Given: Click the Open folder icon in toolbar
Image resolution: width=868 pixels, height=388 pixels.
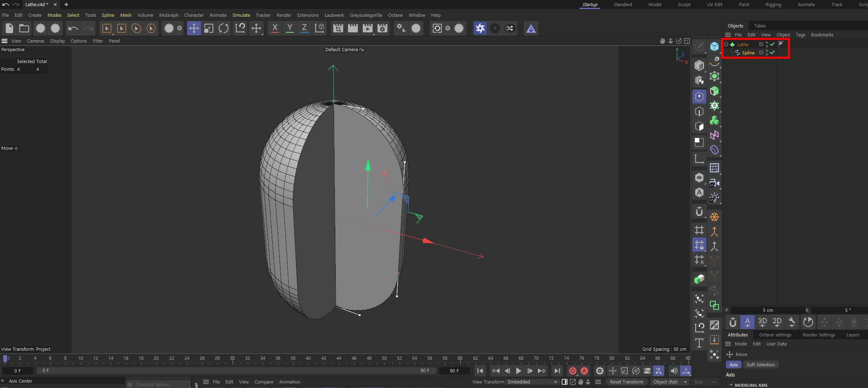Looking at the screenshot, I should click(24, 28).
